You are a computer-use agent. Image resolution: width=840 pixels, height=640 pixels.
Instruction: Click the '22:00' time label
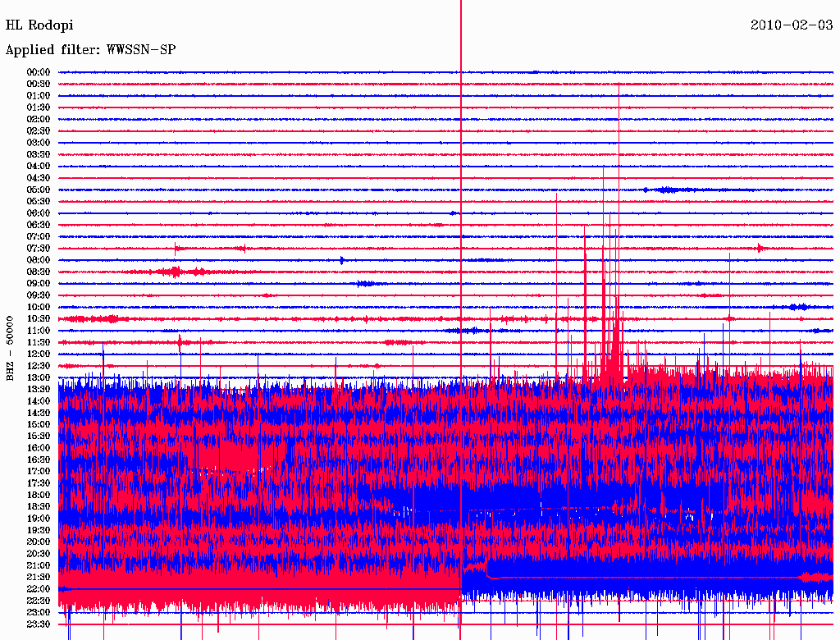coord(39,588)
